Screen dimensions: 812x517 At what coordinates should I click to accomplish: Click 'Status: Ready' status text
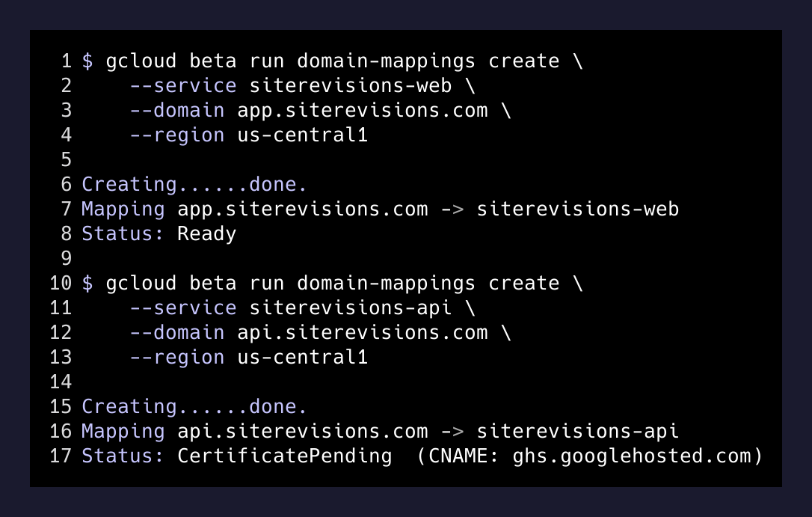click(159, 233)
